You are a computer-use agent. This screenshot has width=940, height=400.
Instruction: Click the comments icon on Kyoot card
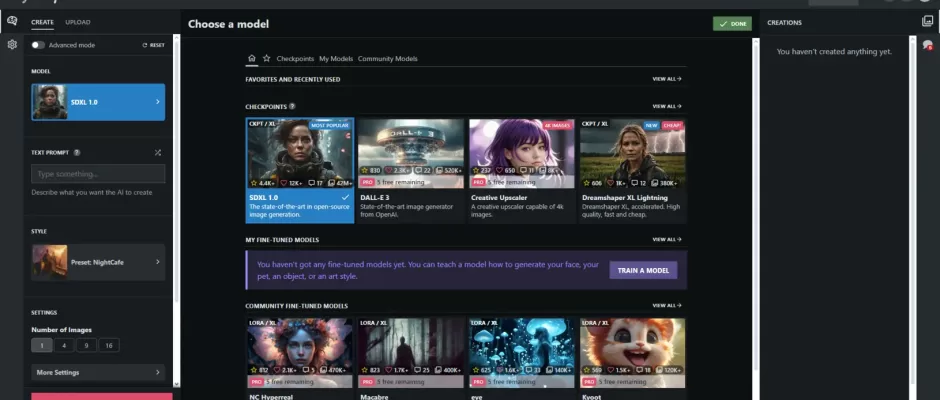639,370
